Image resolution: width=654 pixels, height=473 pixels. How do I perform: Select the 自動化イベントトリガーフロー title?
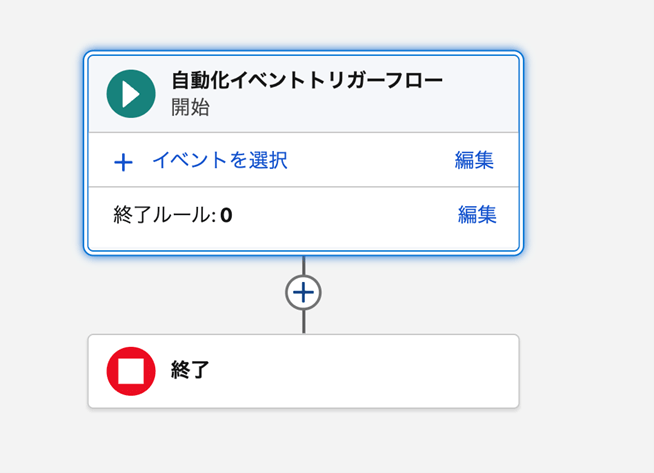(x=307, y=81)
